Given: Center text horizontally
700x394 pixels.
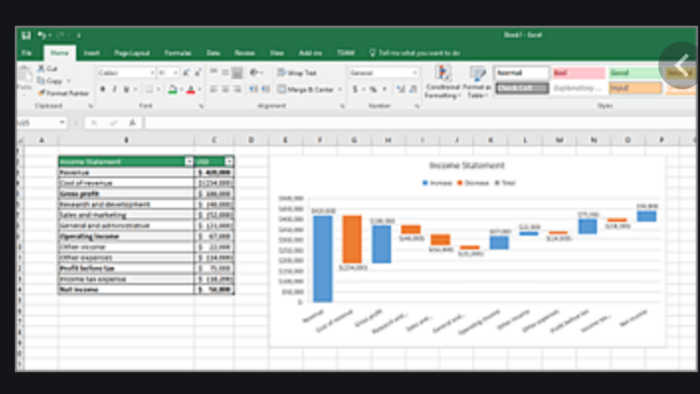Looking at the screenshot, I should (225, 90).
